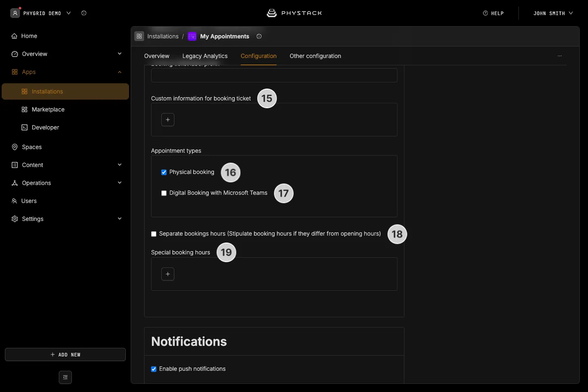Click the purple My Appointments app icon

point(192,36)
